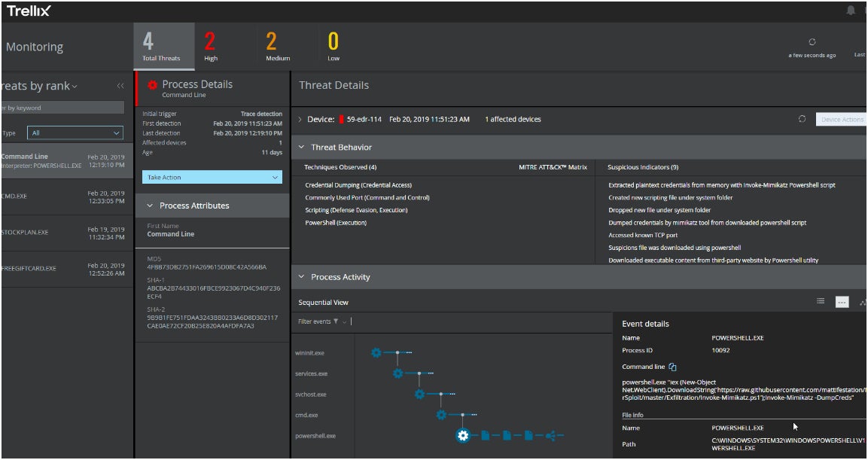Open the Take Action dropdown
The image size is (868, 460).
[212, 177]
